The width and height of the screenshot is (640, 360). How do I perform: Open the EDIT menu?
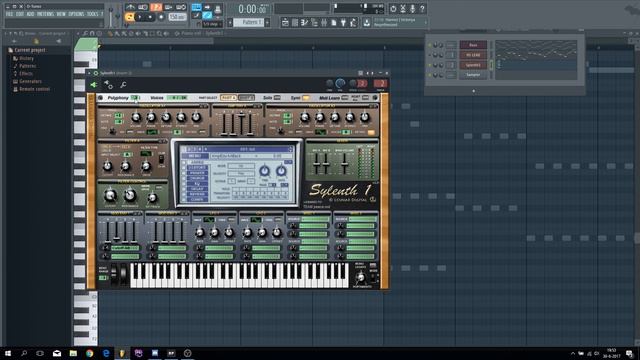tap(20, 14)
